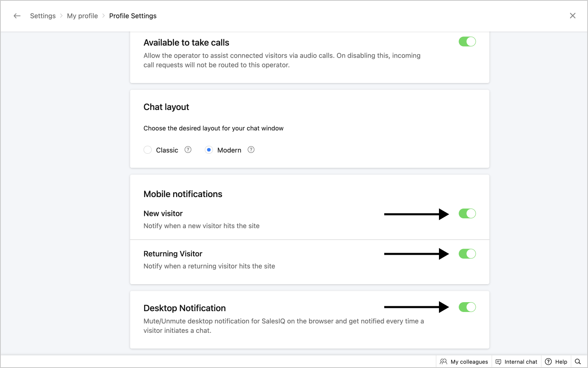Mute Desktop Notification switch
Screen dimensions: 588x368
pos(467,307)
